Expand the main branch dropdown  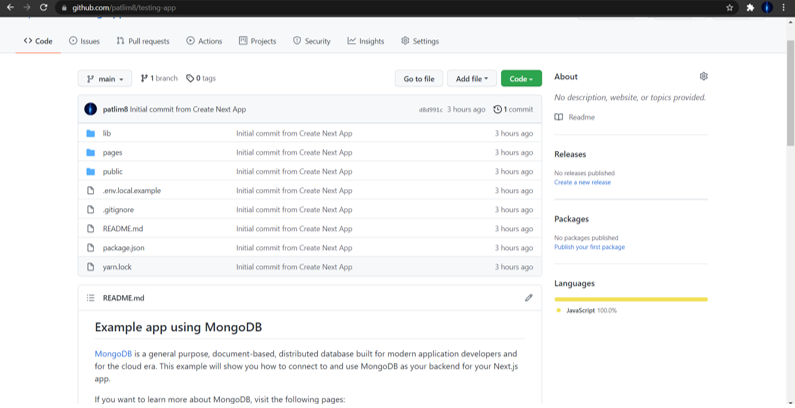[105, 79]
